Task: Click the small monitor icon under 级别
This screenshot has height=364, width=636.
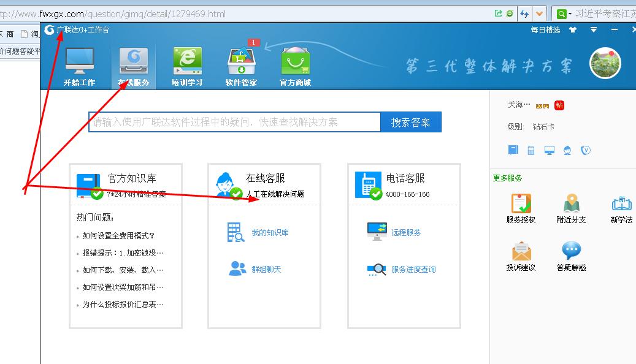Action: (x=549, y=150)
